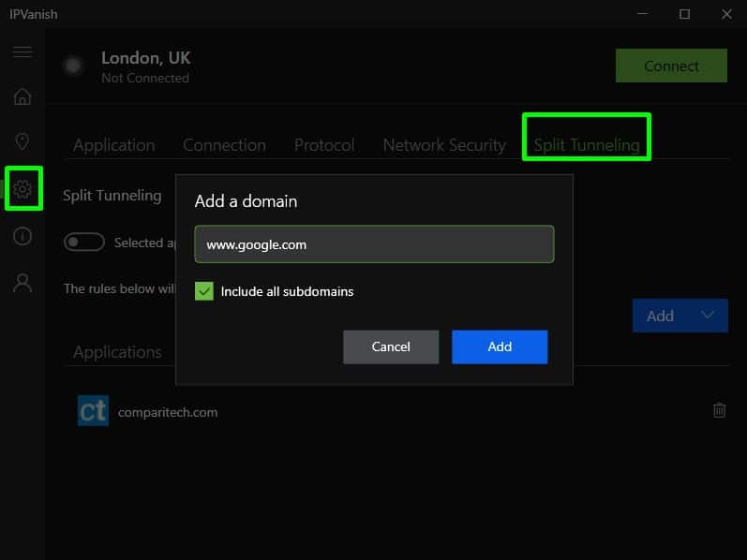Delete comparitech.com with the trash icon

pos(720,410)
